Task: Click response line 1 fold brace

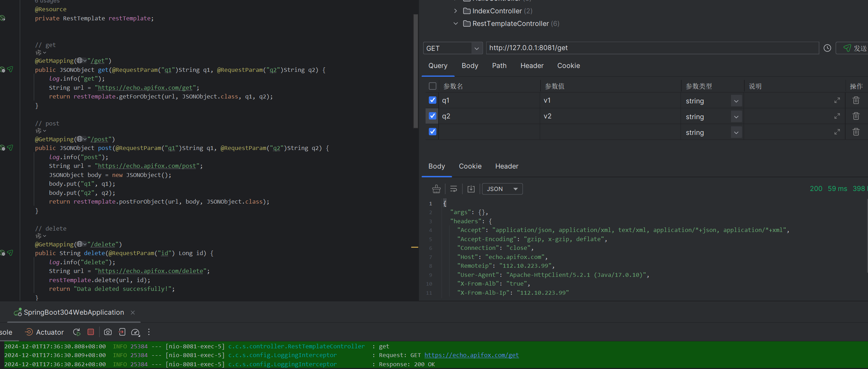Action: click(445, 203)
